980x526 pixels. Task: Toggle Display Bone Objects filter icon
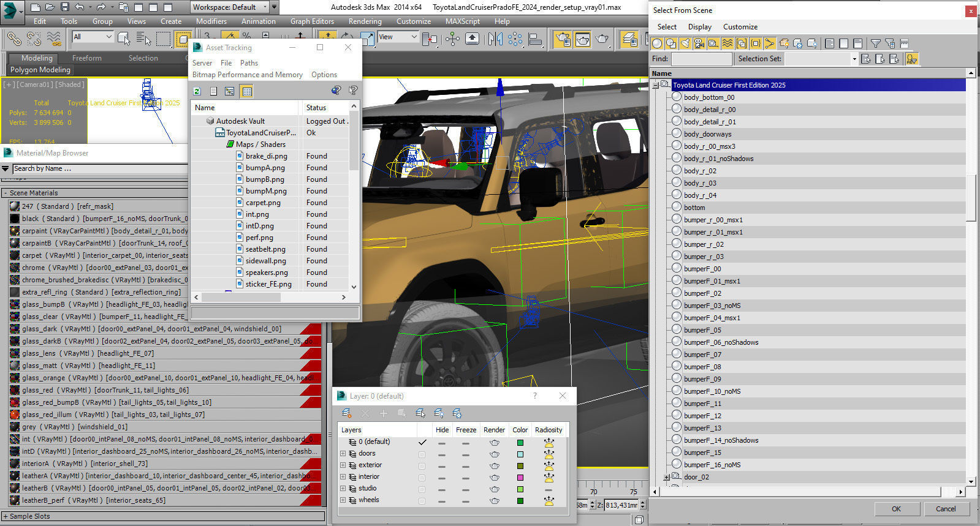click(770, 43)
